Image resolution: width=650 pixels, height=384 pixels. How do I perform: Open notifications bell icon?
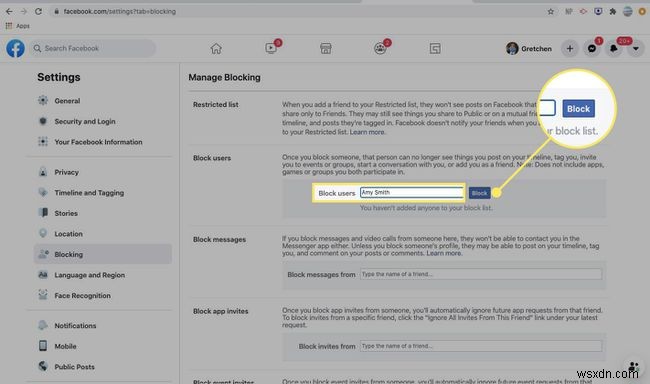point(614,49)
